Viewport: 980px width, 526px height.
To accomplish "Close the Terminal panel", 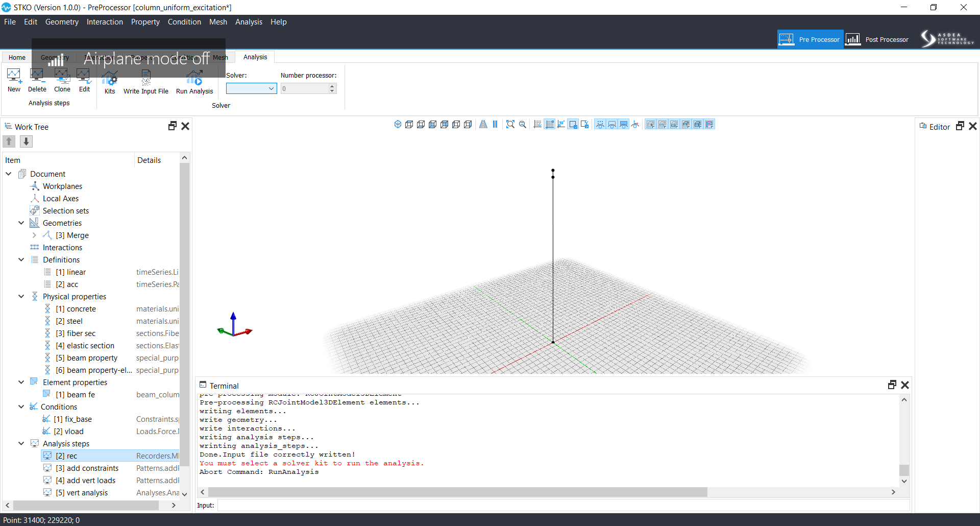I will 905,385.
